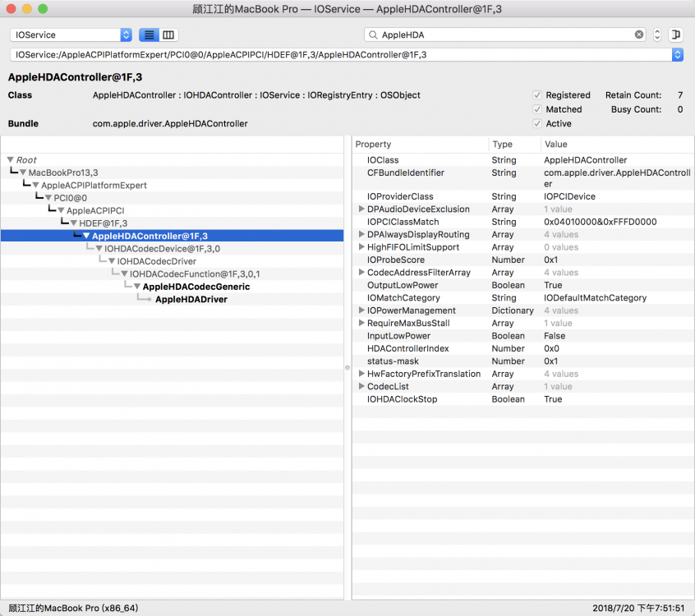Click the status bar timestamp
Image resolution: width=695 pixels, height=616 pixels.
coord(638,608)
